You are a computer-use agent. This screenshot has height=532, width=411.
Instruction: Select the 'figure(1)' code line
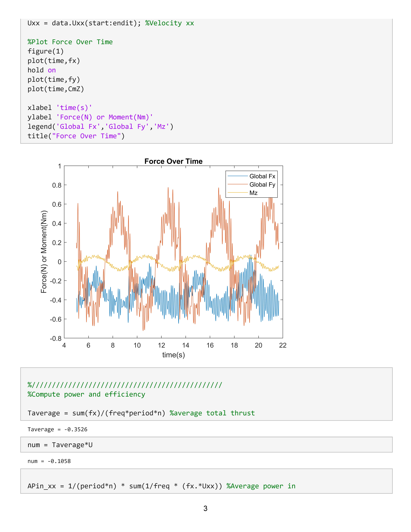click(46, 51)
